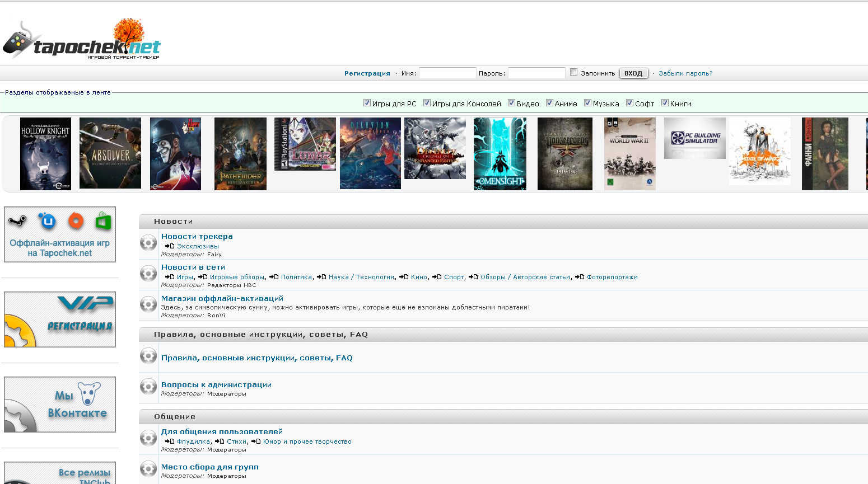
Task: Click the Общение category header
Action: point(175,417)
